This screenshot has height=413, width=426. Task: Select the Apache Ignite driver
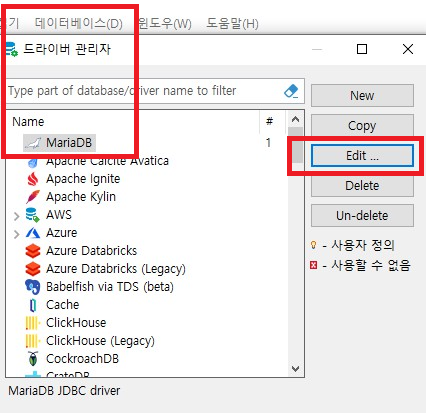pos(83,179)
